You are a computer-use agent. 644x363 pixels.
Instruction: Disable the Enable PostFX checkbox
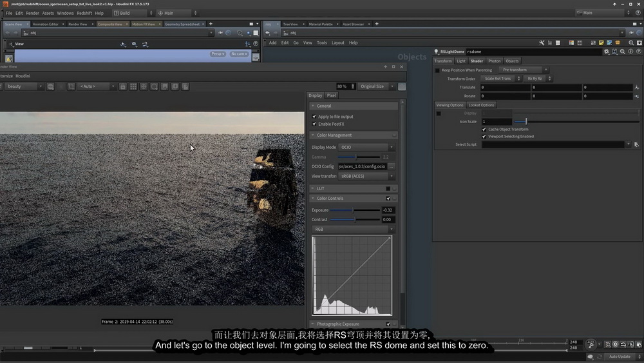coord(314,124)
